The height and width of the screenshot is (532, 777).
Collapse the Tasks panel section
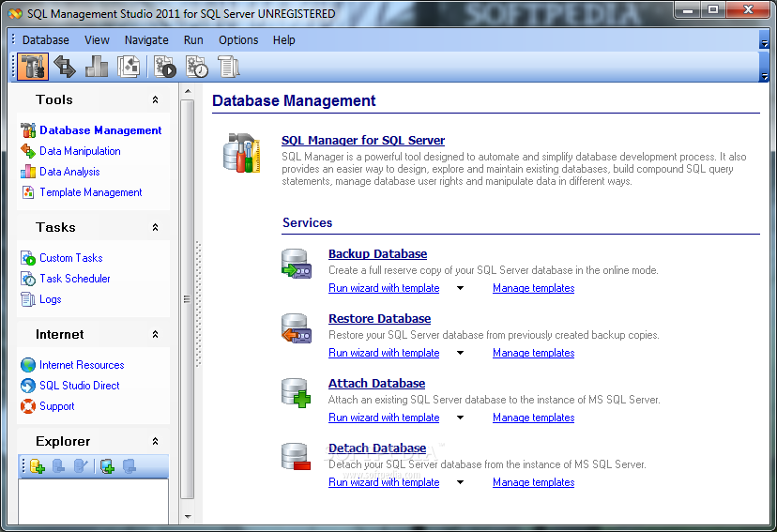point(156,228)
